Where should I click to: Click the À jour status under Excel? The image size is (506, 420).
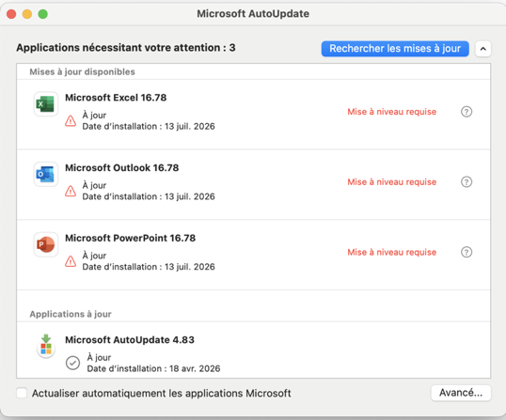click(94, 115)
